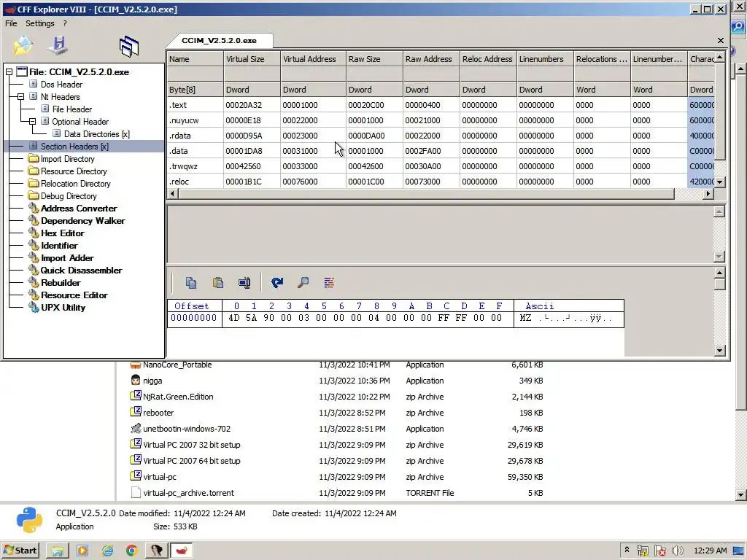Select Import Directory folder

(x=67, y=159)
